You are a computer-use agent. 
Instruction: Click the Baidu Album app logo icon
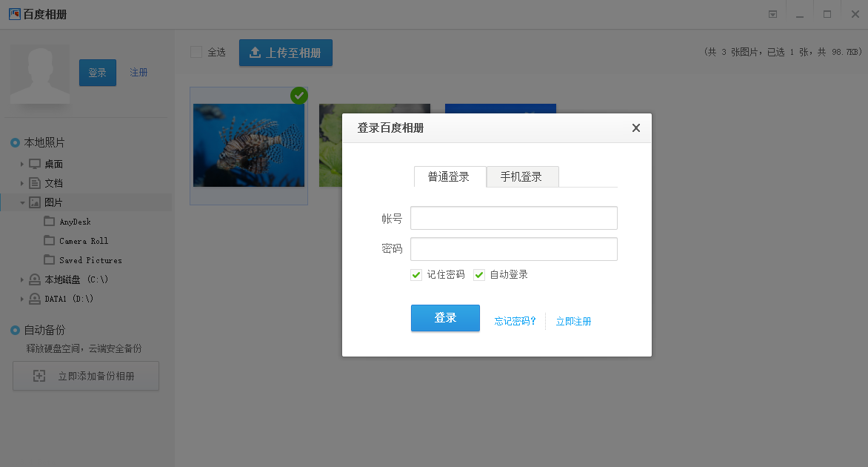point(14,14)
